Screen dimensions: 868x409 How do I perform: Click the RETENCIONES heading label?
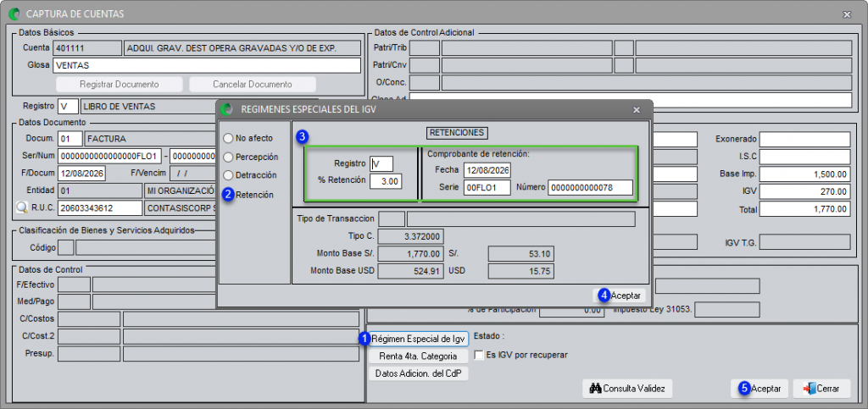pyautogui.click(x=457, y=133)
